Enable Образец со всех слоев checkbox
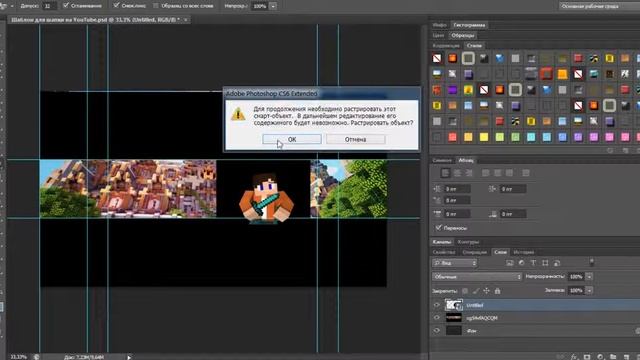This screenshot has height=360, width=640. coord(156,5)
